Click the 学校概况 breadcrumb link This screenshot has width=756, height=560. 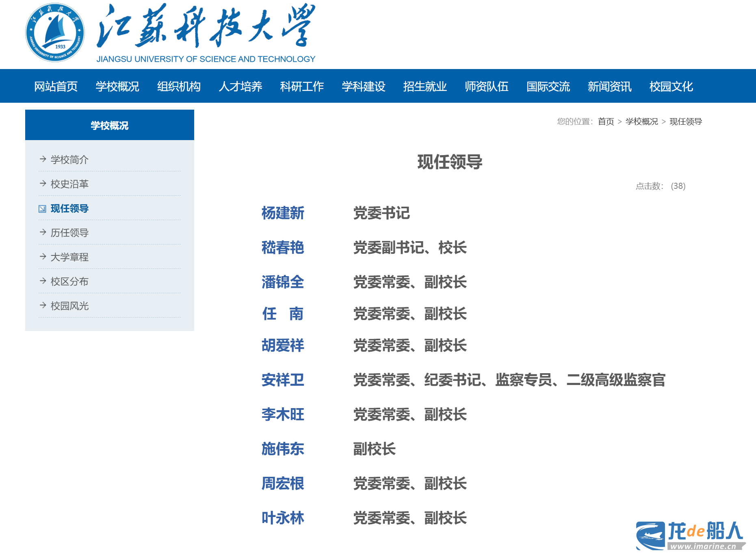[641, 121]
